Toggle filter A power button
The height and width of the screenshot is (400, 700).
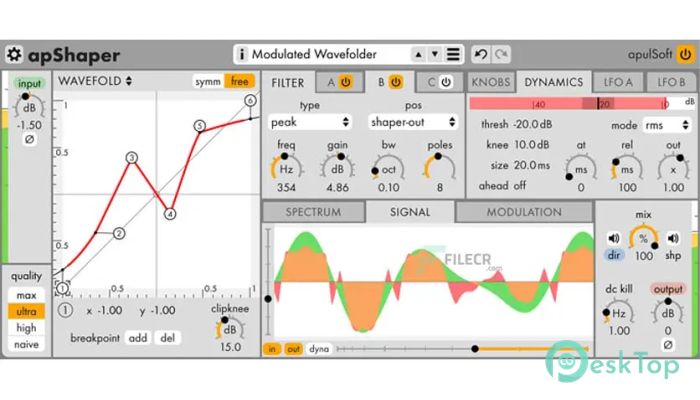(346, 82)
